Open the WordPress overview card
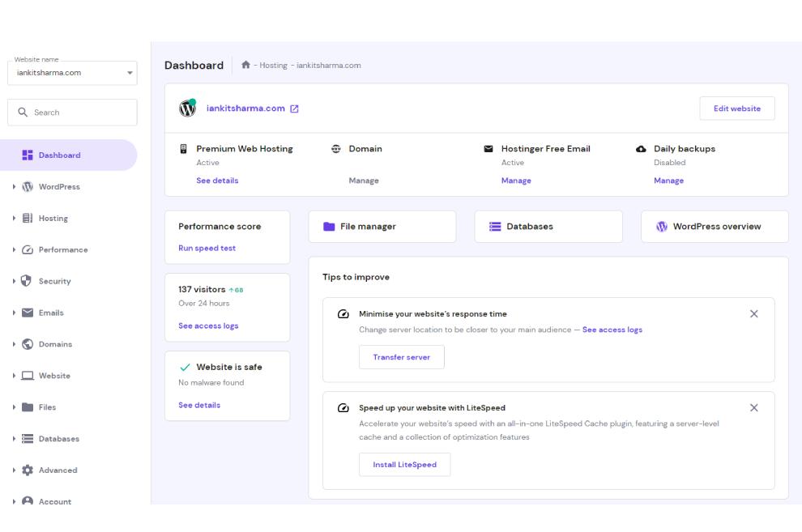Image resolution: width=802 pixels, height=532 pixels. tap(715, 227)
